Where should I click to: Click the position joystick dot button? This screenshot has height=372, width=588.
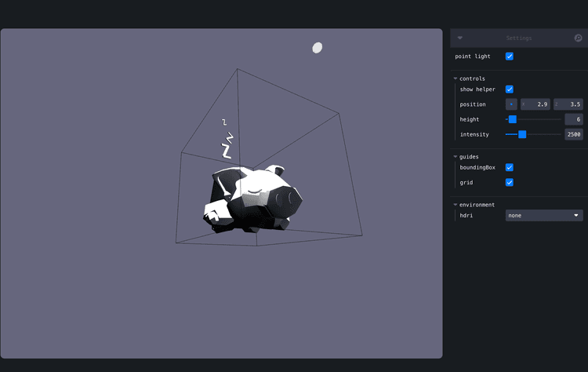511,104
